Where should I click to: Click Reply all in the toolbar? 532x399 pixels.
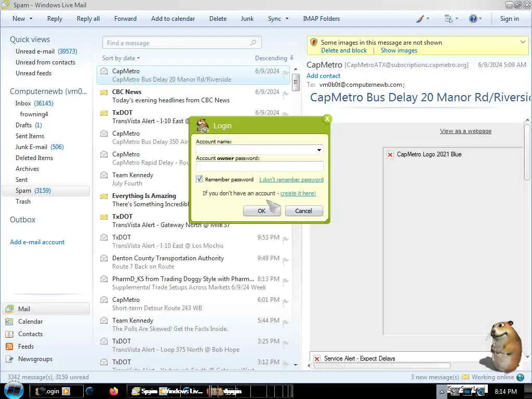click(88, 19)
